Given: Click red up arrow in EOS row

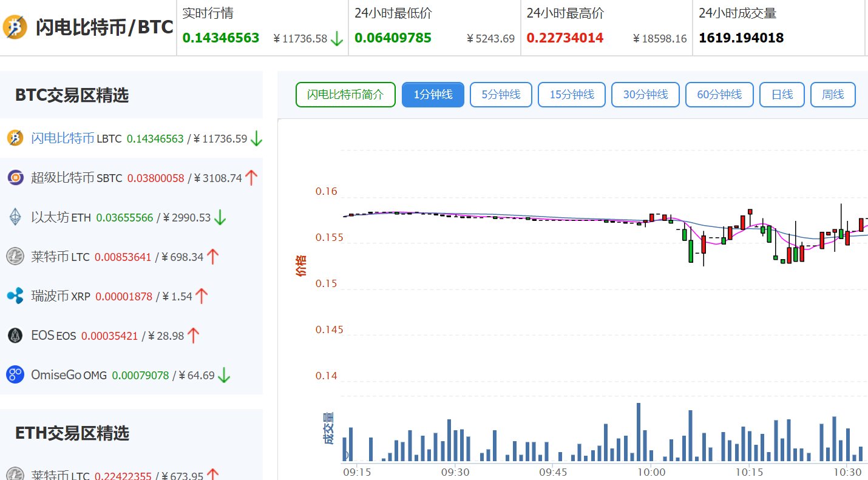Looking at the screenshot, I should [x=194, y=335].
